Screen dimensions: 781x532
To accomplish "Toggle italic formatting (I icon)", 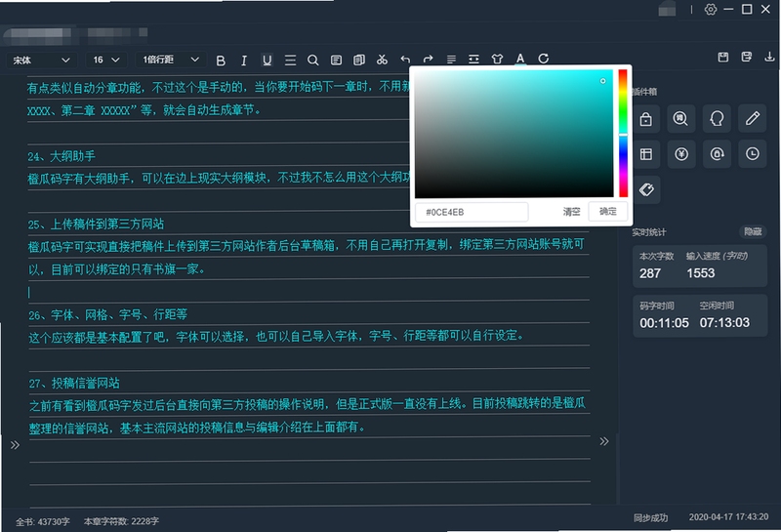I will click(243, 61).
